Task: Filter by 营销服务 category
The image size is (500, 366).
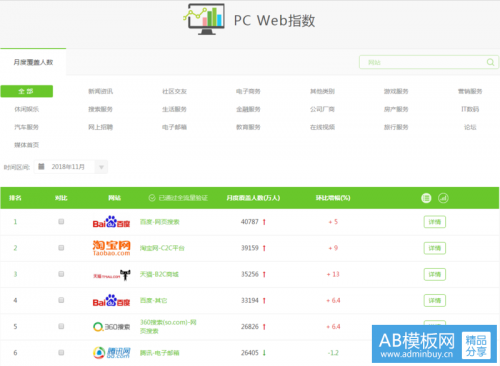Action: pyautogui.click(x=470, y=91)
